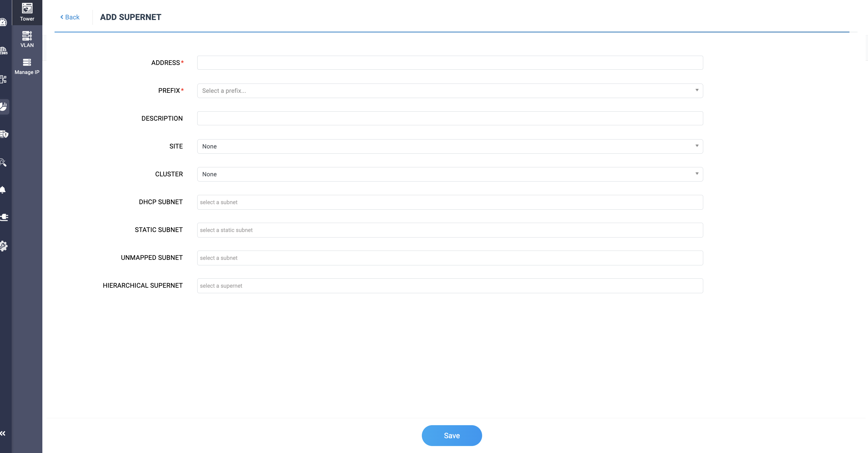
Task: Go back using the Back link
Action: pos(70,17)
